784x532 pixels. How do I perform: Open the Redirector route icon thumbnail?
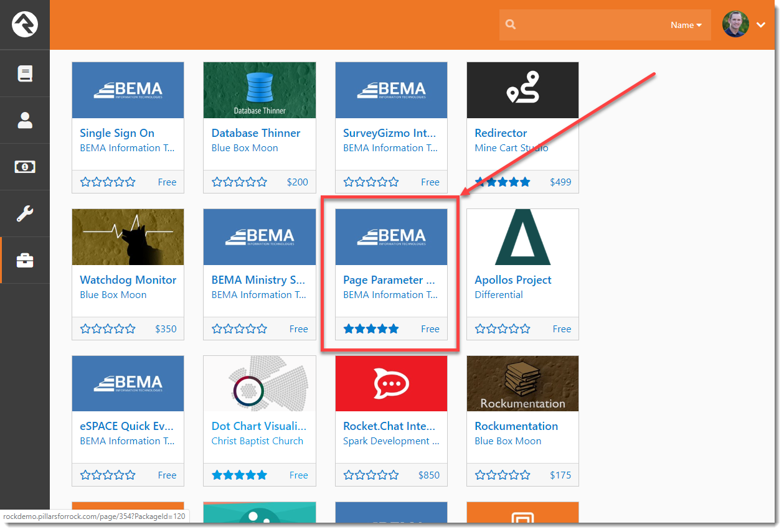(522, 90)
